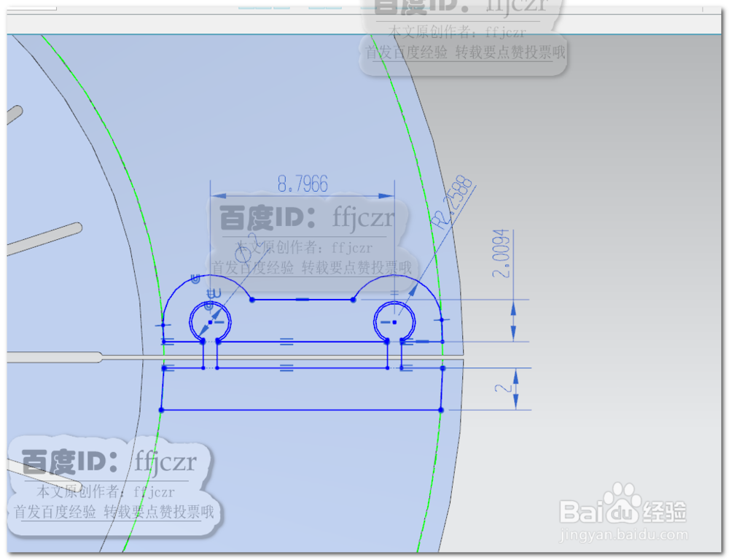Select the 8.7966 horizontal dimension value
This screenshot has height=560, width=729.
click(303, 184)
